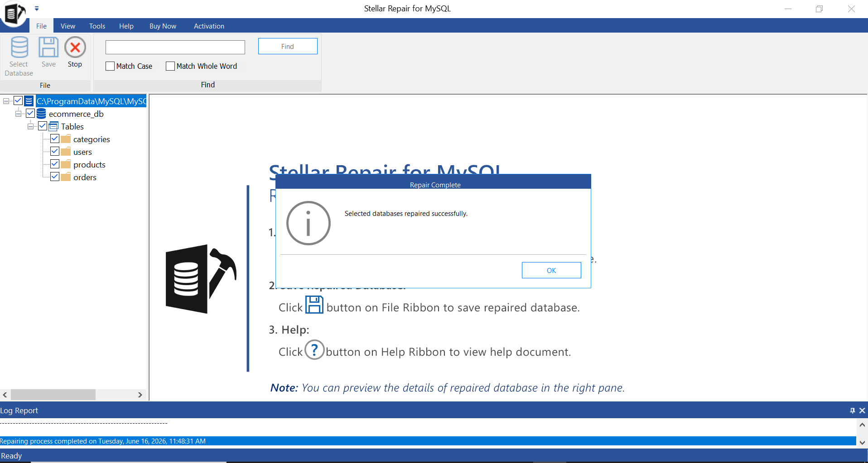
Task: Select the products table label
Action: coord(89,165)
